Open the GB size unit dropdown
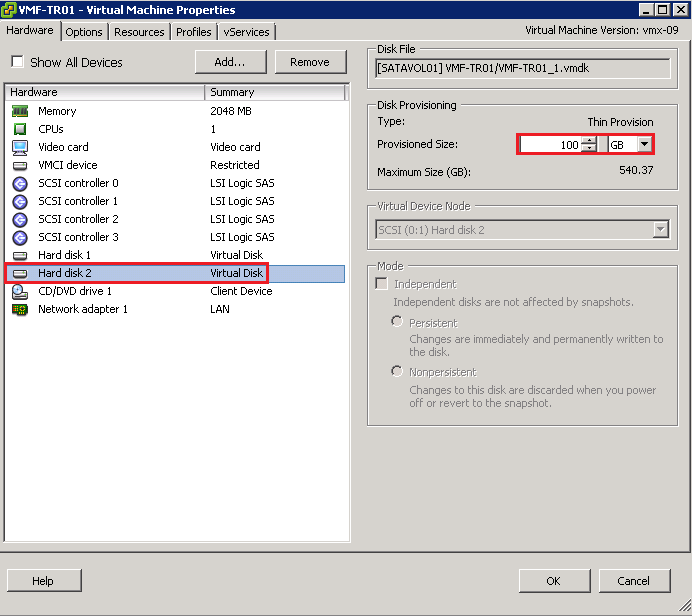Screen dimensions: 692x616 point(643,144)
